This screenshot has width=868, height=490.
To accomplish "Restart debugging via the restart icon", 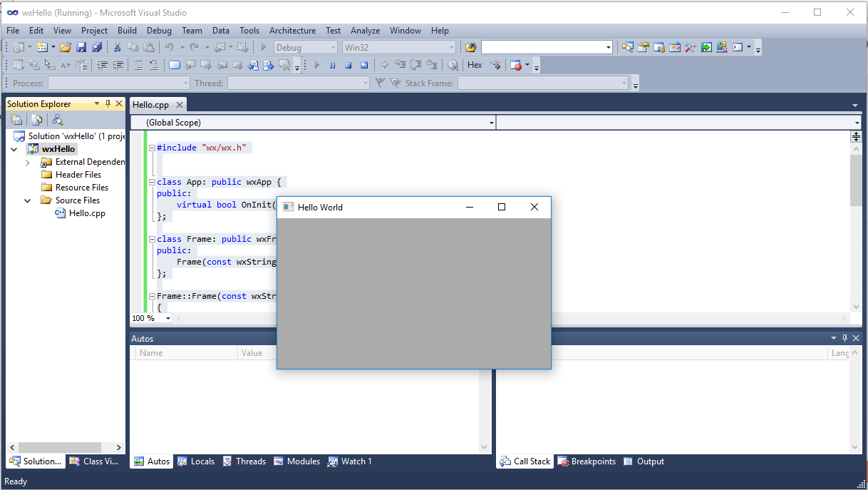I will click(364, 64).
